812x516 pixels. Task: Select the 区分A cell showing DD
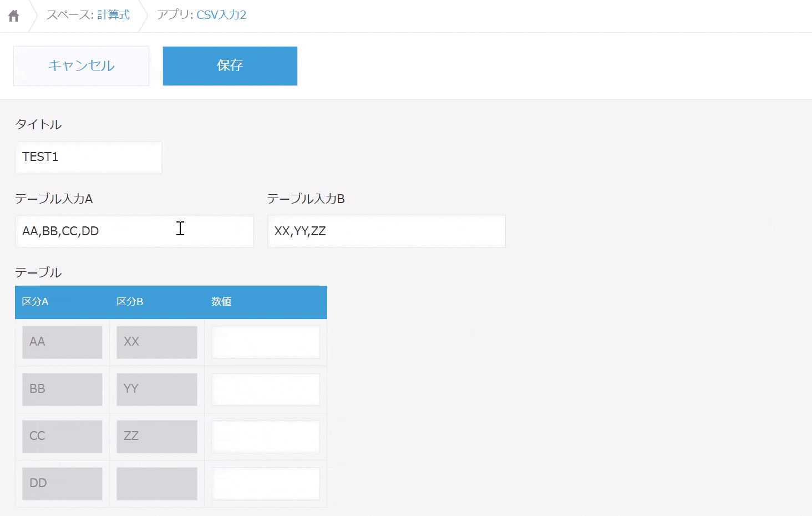coord(62,484)
